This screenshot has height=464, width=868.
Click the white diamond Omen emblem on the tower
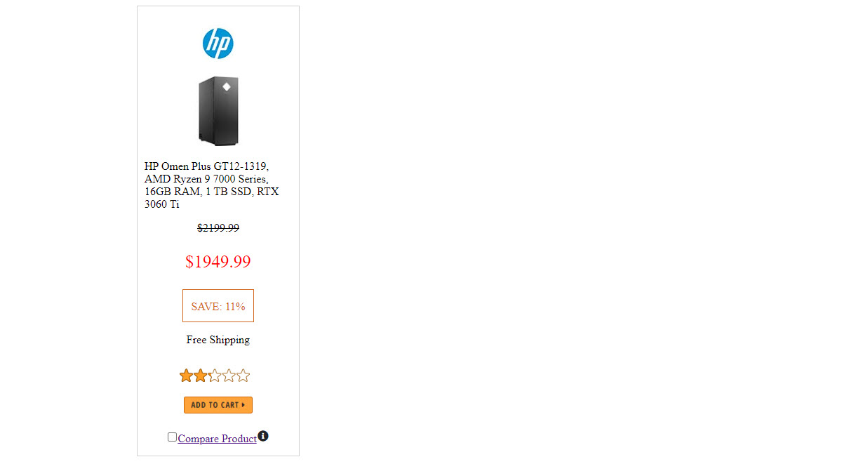pos(226,87)
